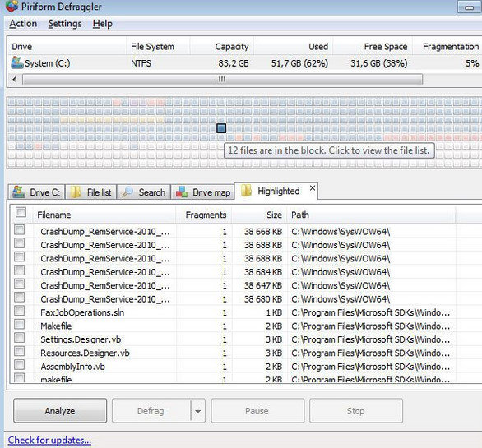Click the Drive map blocks icon
The image size is (482, 448).
click(x=182, y=192)
